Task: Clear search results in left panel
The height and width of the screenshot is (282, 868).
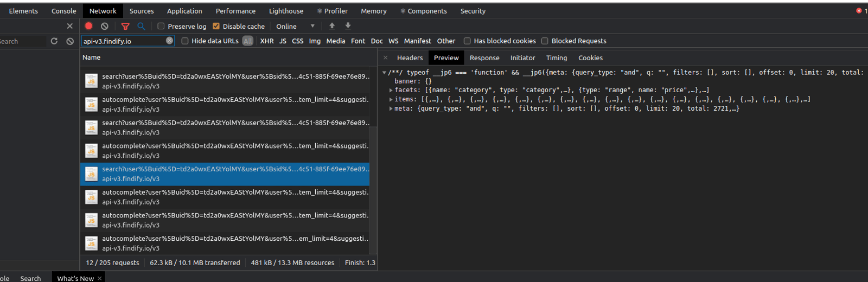Action: click(70, 41)
